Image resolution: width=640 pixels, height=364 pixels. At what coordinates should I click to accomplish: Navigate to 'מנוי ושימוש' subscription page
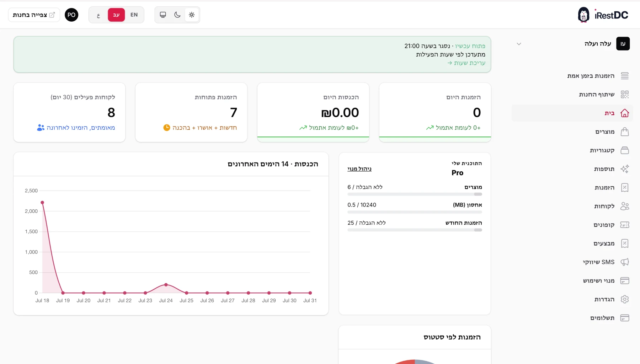point(599,281)
